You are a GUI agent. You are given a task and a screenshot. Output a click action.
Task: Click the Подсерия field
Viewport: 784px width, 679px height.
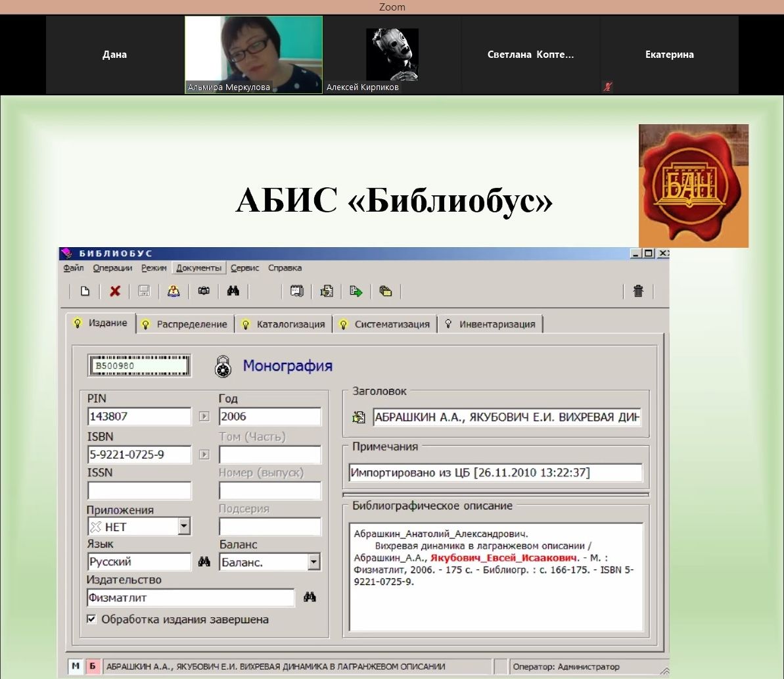click(x=270, y=527)
